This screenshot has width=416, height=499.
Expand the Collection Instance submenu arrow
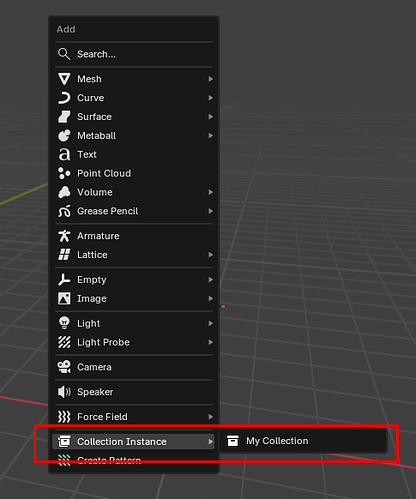pos(210,442)
